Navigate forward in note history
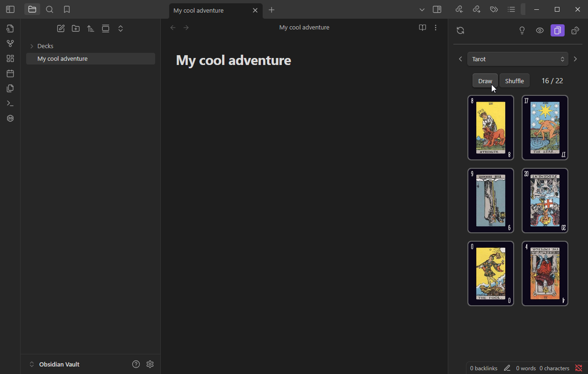Screen dimensions: 588x374 click(x=186, y=28)
